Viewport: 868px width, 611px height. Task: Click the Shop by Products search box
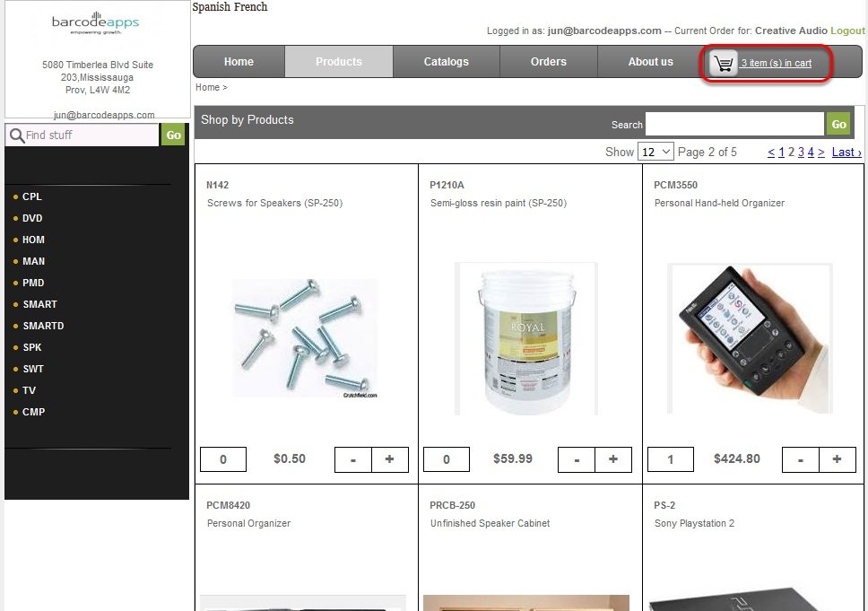pyautogui.click(x=734, y=124)
